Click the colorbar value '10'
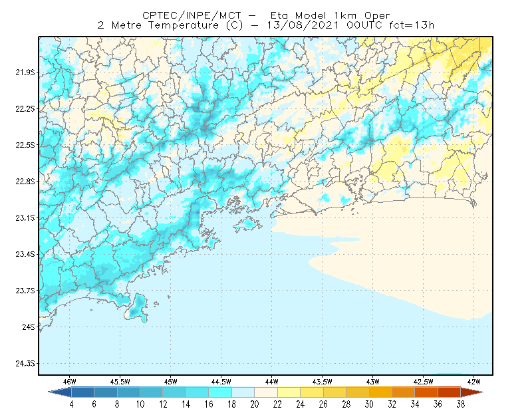This screenshot has height=411, width=532. tap(140, 404)
